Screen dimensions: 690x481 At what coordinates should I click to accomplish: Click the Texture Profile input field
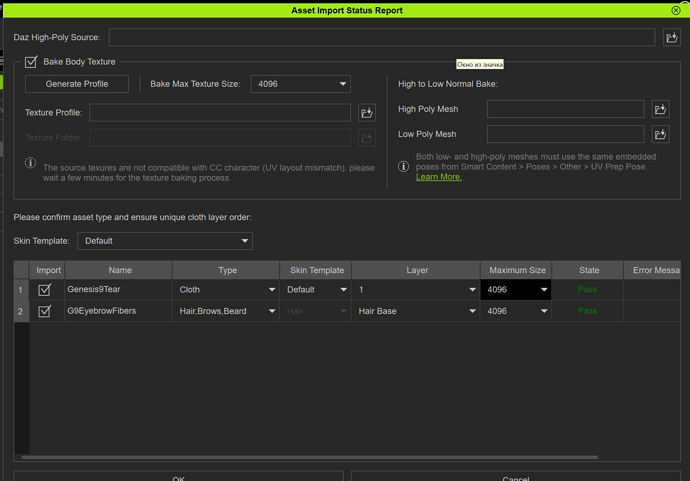click(220, 113)
